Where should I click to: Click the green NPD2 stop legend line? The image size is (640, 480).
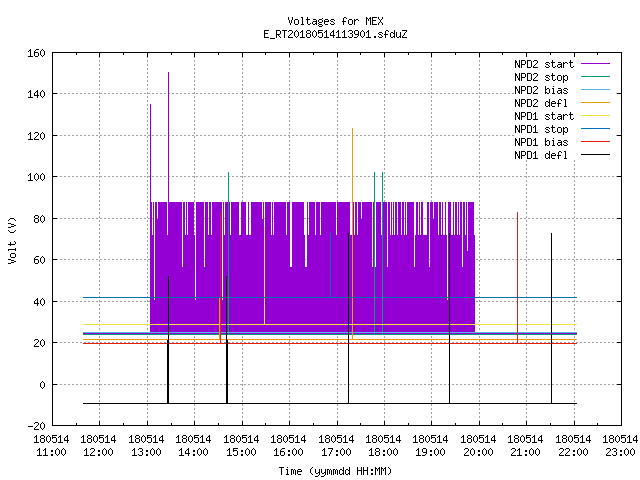tap(595, 77)
